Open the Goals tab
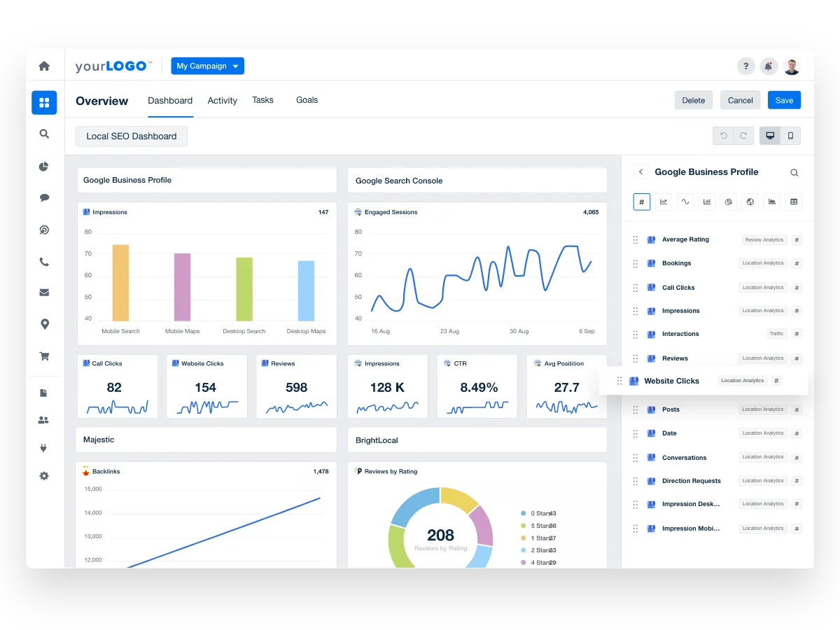Viewport: 840px width, 630px height. click(307, 100)
